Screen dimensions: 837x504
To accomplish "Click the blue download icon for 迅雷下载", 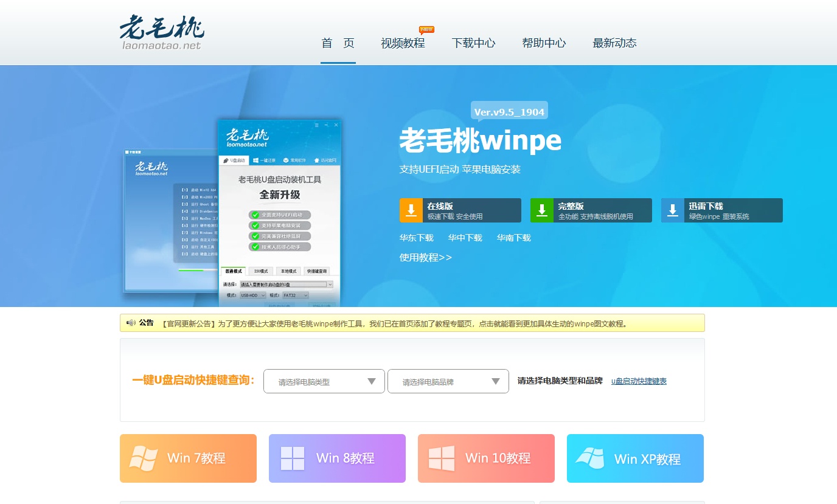I will click(x=673, y=210).
